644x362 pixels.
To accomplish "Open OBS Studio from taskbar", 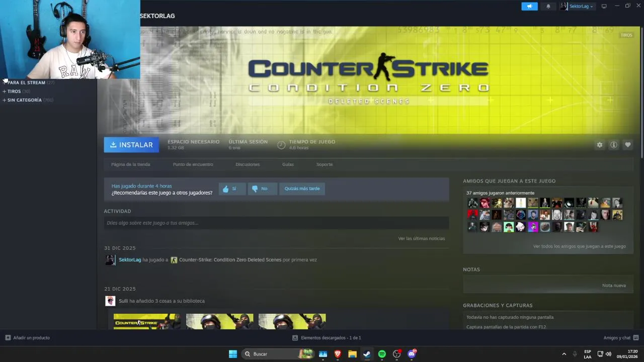I will click(397, 354).
